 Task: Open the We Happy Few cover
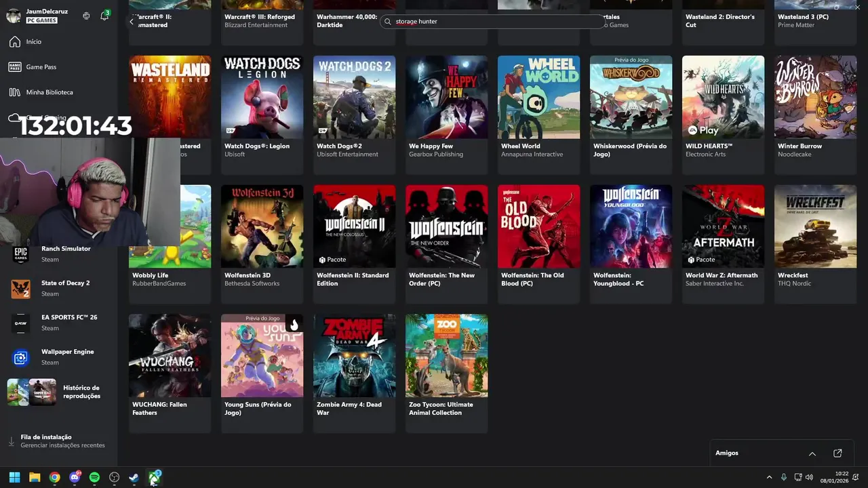(446, 97)
